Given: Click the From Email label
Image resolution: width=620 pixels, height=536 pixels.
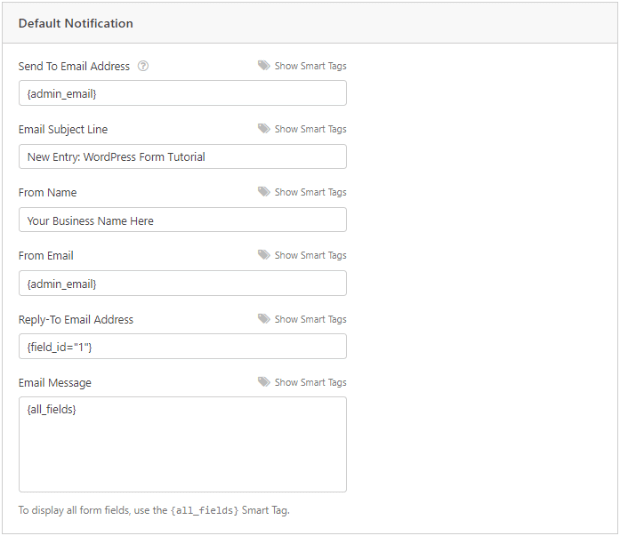Looking at the screenshot, I should pos(46,256).
